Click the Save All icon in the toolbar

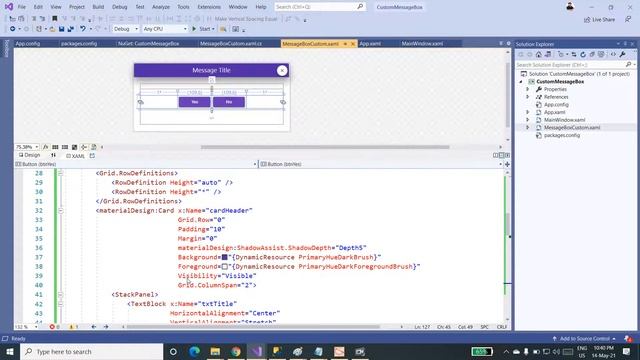[71, 29]
